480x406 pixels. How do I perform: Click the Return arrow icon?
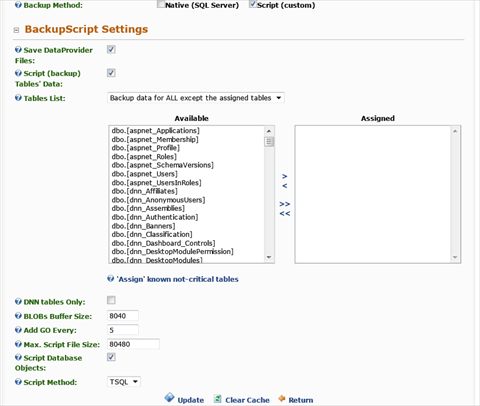[282, 399]
